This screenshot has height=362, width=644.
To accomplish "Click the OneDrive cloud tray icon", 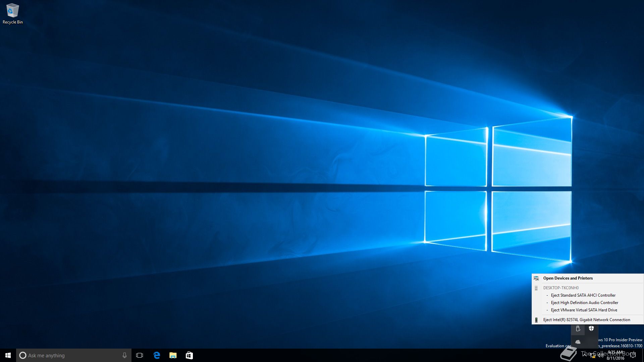I will (578, 342).
